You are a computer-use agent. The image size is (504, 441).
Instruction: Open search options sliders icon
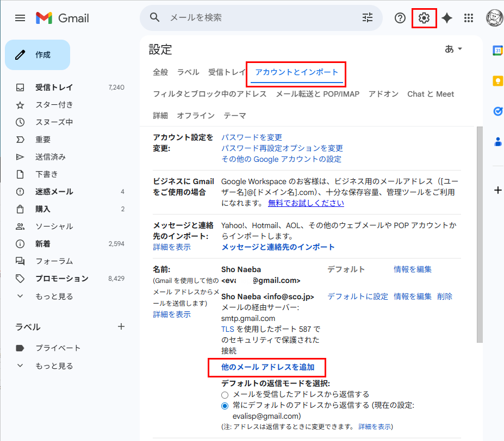367,18
